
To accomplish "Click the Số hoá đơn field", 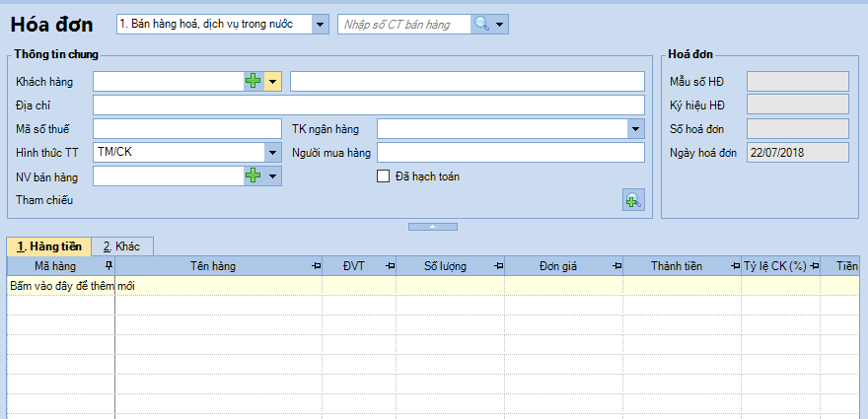I will [798, 128].
